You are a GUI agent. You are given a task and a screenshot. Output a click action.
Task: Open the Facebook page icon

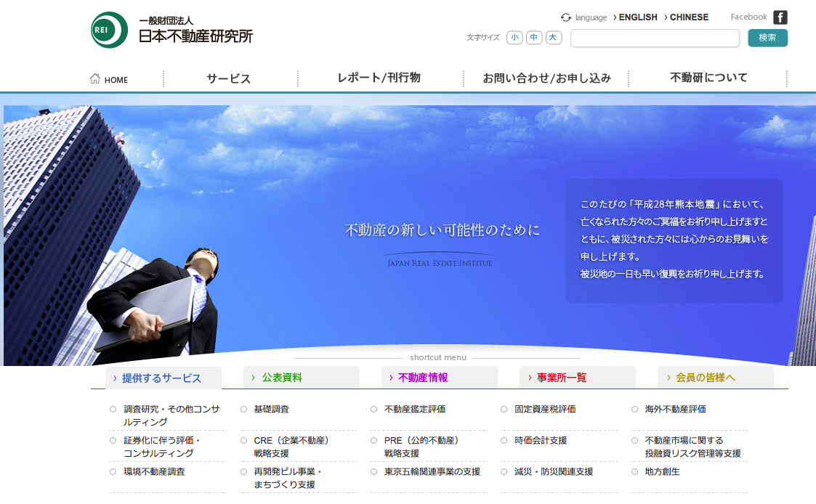(780, 17)
